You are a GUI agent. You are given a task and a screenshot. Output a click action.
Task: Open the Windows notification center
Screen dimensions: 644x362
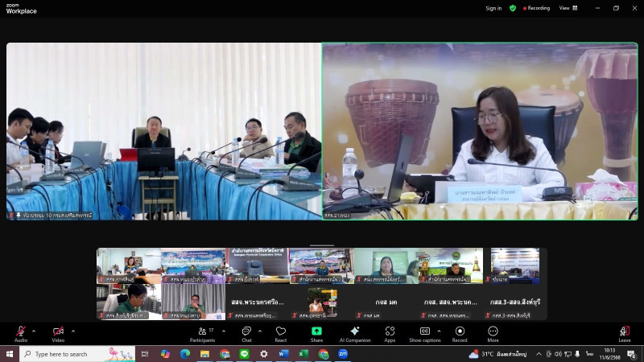point(631,354)
